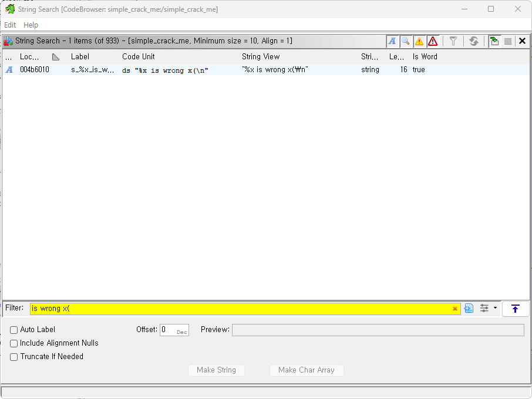This screenshot has width=532, height=399.
Task: Sort by the Is Word column header
Action: pyautogui.click(x=425, y=56)
